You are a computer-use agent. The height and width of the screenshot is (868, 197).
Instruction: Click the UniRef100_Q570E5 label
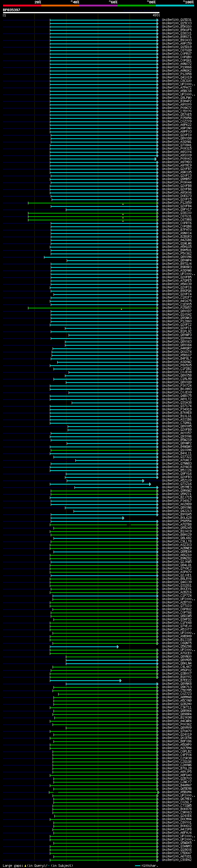176,115
